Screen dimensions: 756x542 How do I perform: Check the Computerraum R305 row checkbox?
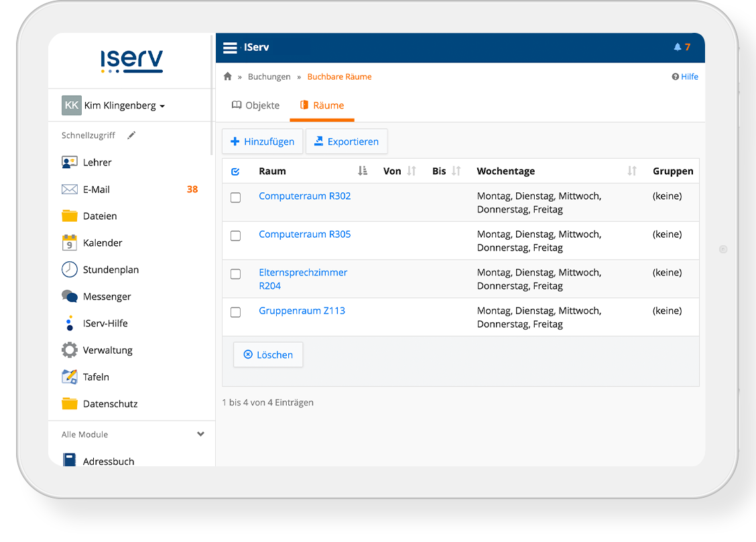point(235,236)
